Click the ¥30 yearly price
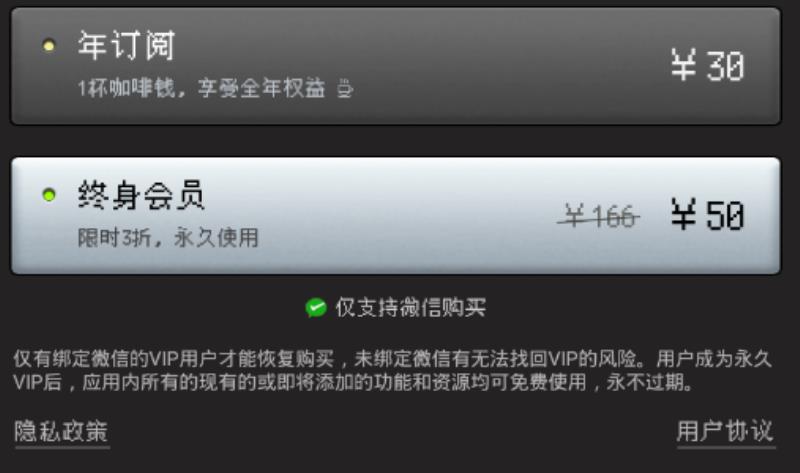 [x=708, y=65]
